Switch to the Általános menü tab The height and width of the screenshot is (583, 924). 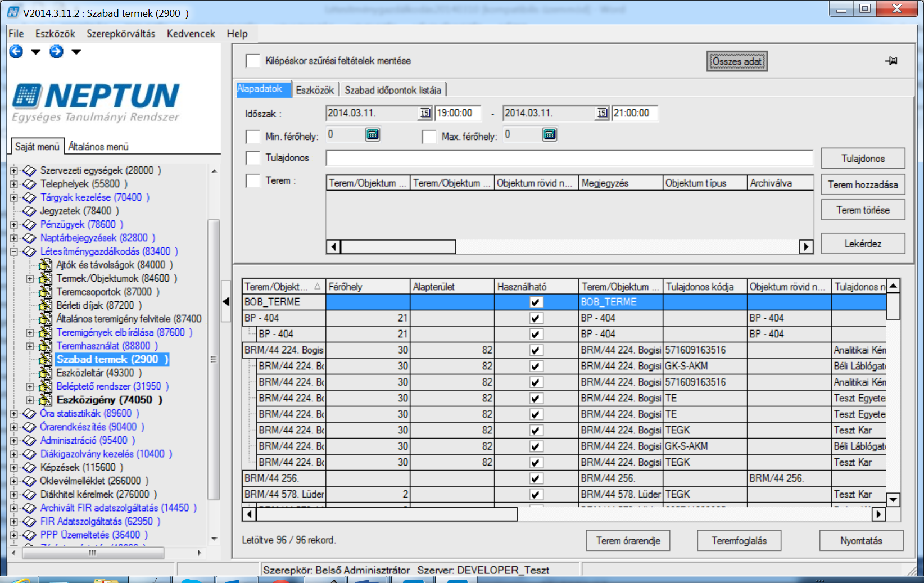[98, 146]
